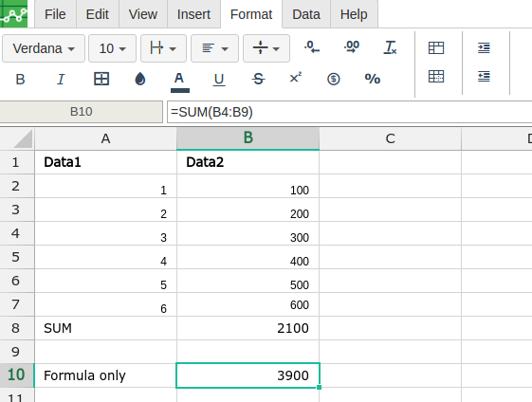Click the formula bar showing =SUM(B4:B9)
This screenshot has height=402, width=532.
click(x=350, y=112)
